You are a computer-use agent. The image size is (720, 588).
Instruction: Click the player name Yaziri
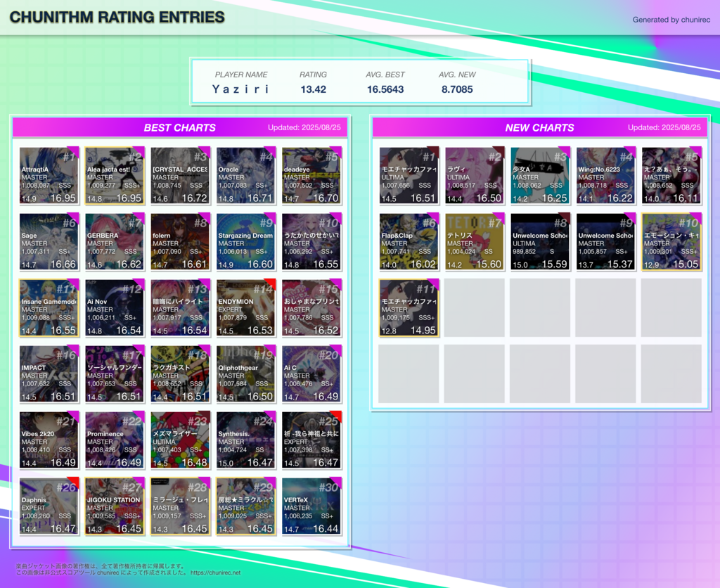click(240, 89)
